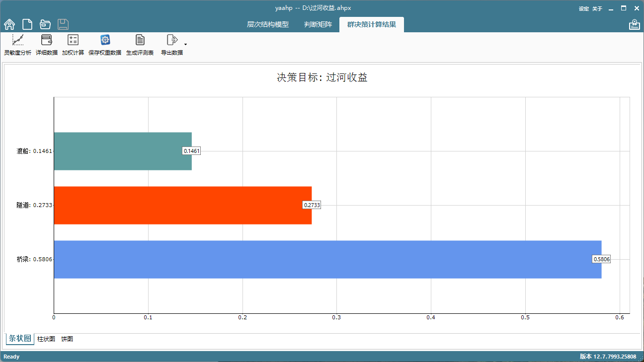Open a file with the folder icon

[45, 24]
